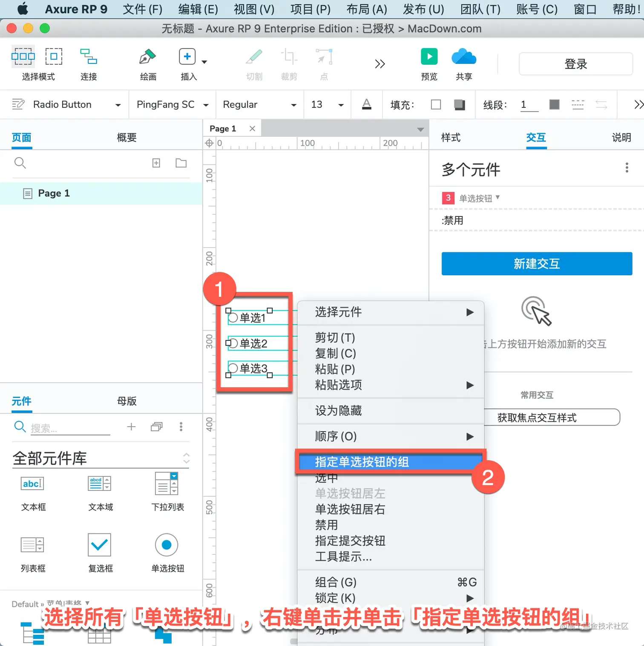644x646 pixels.
Task: Open the canvas tab list dropdown arrow
Action: point(420,129)
